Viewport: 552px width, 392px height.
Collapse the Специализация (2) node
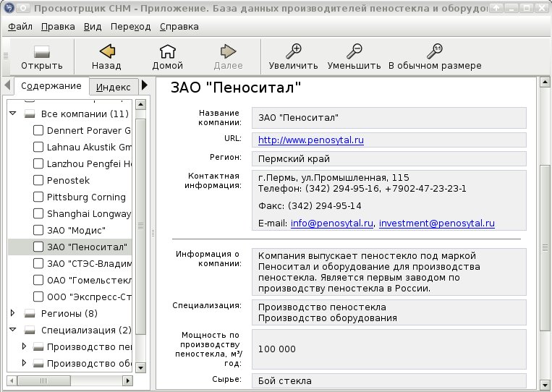(13, 330)
